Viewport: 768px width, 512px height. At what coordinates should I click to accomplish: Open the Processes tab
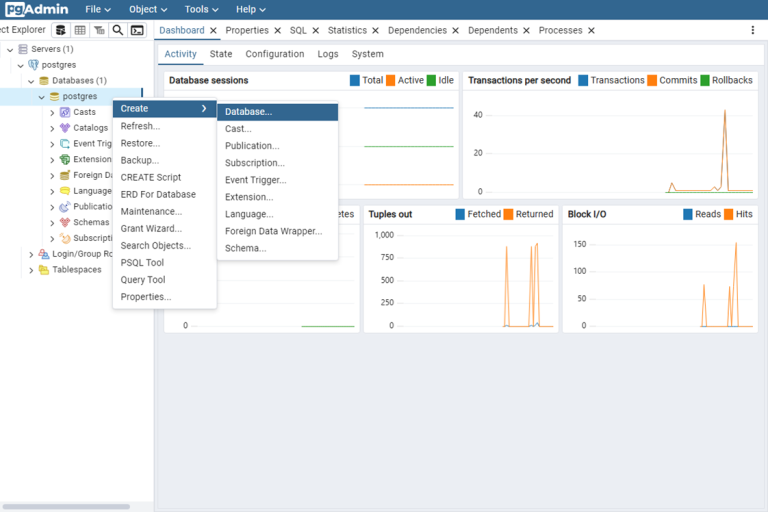pos(560,30)
